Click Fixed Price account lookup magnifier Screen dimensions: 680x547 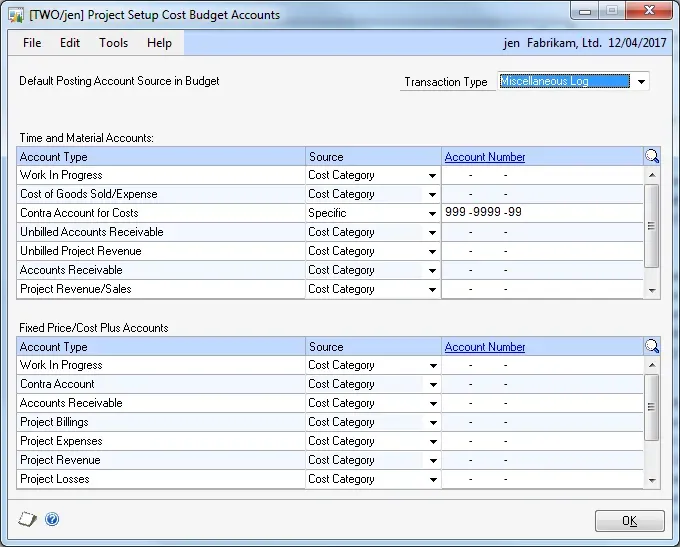pos(652,346)
